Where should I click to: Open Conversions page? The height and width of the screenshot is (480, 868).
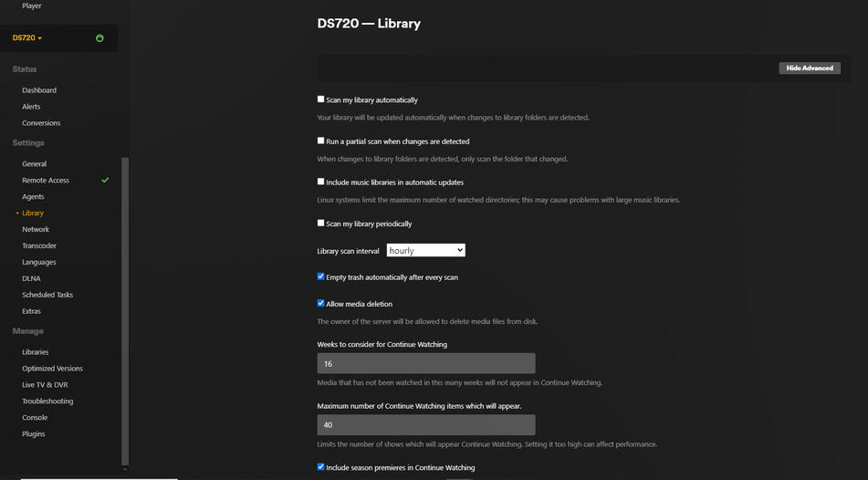tap(41, 123)
